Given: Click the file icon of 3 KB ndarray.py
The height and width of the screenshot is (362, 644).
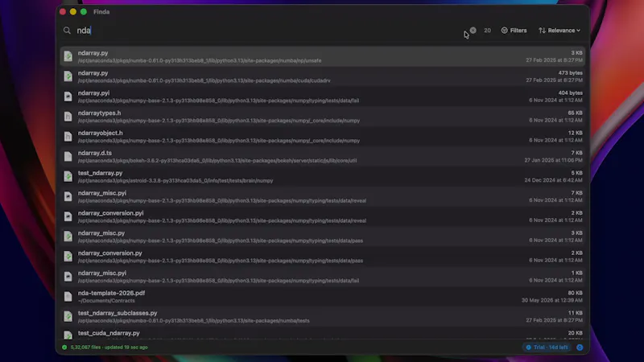Looking at the screenshot, I should [68, 56].
